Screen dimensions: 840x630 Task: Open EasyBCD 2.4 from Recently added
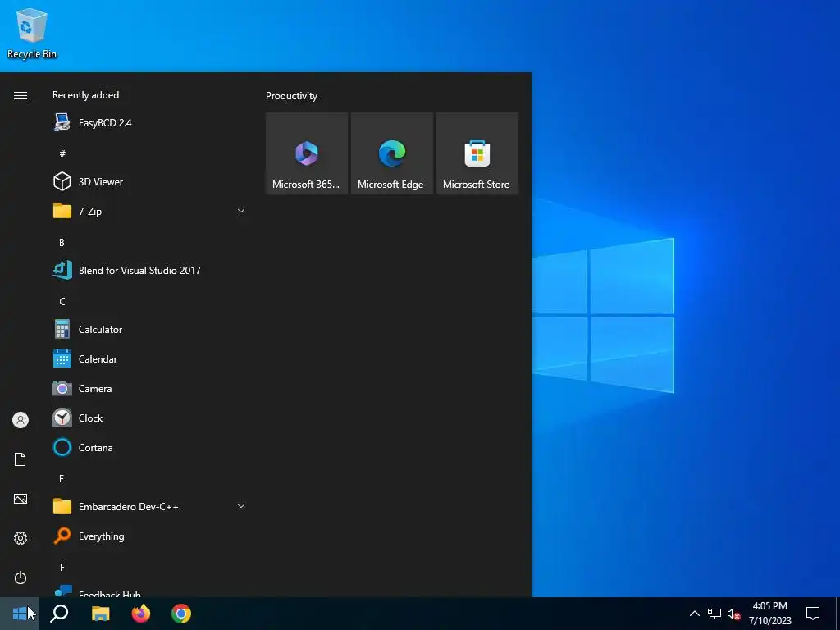(x=150, y=123)
